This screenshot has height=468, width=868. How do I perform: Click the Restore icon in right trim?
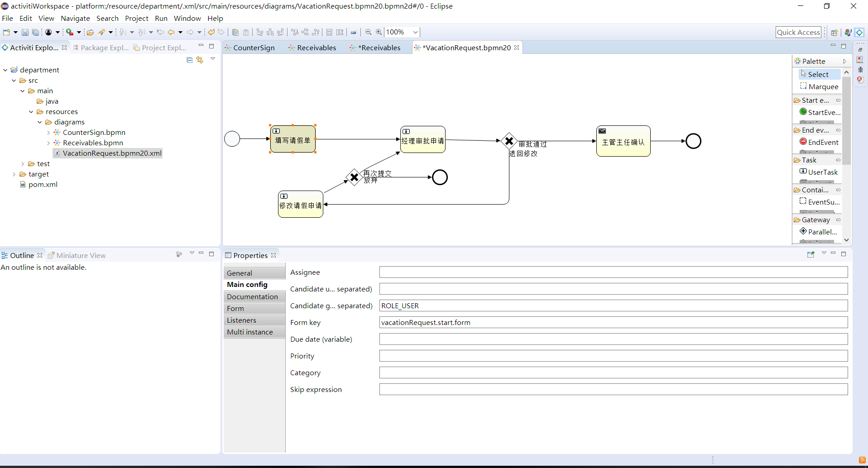pyautogui.click(x=860, y=49)
